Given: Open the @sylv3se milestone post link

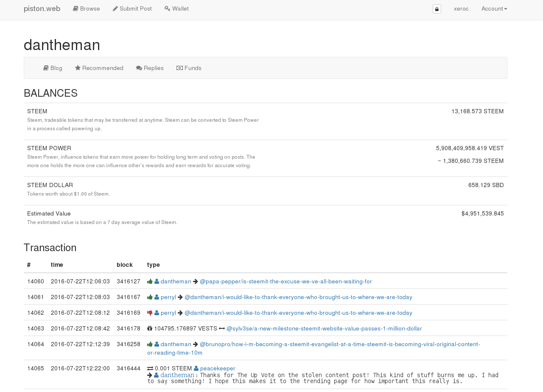Looking at the screenshot, I should pyautogui.click(x=324, y=328).
